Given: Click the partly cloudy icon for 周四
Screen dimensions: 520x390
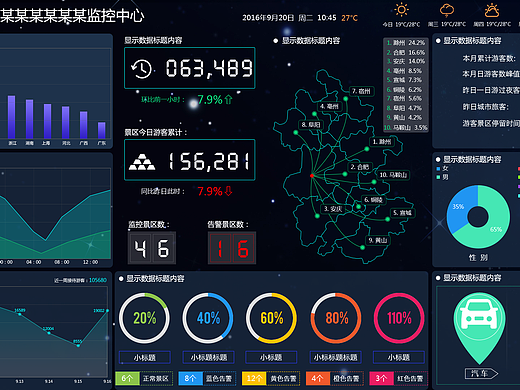Looking at the screenshot, I should [492, 10].
